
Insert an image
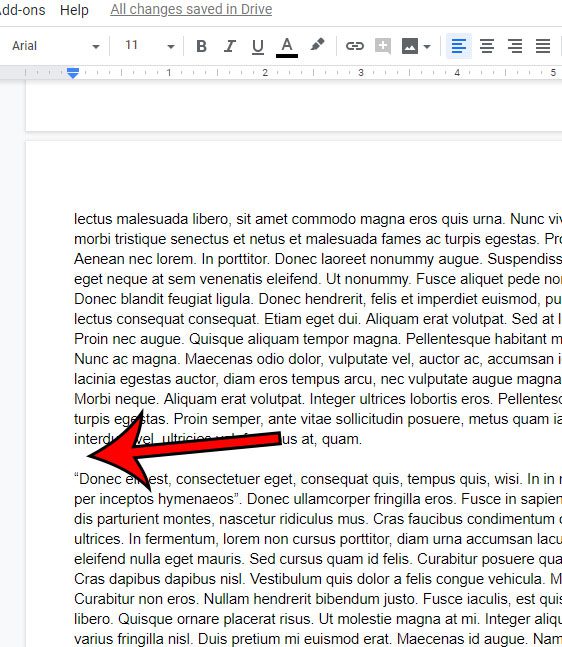pos(410,46)
